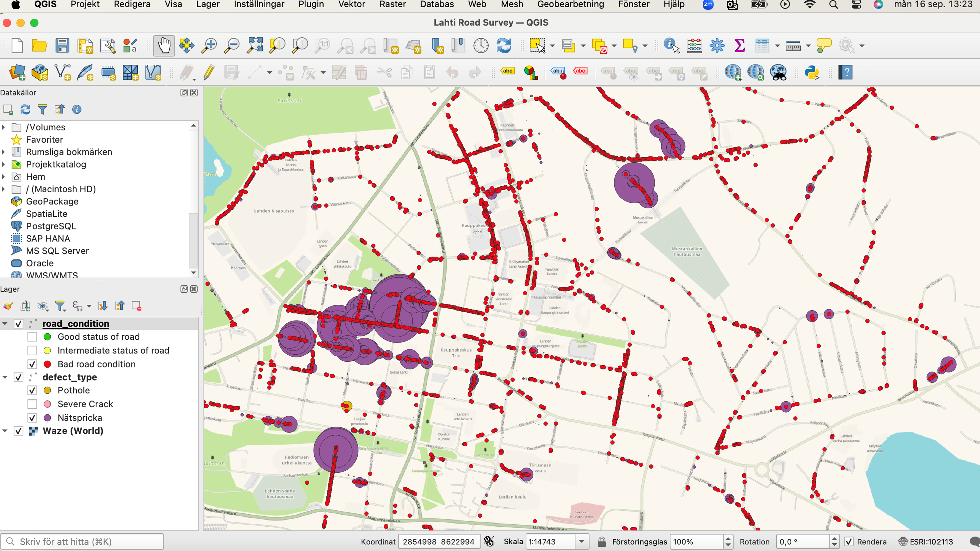
Task: Expand the Rumsliga bokmärken item
Action: tap(3, 152)
